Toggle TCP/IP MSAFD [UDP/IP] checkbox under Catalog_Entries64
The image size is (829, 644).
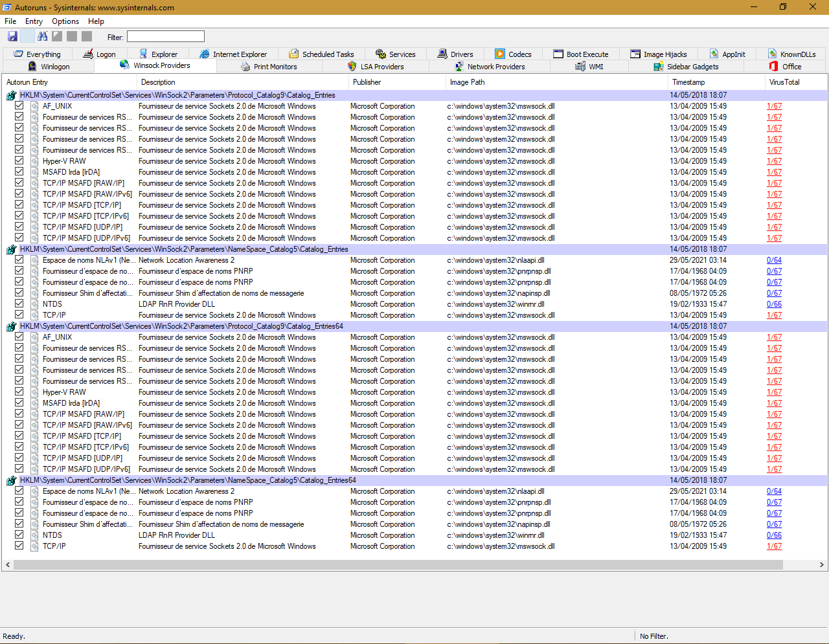(19, 458)
